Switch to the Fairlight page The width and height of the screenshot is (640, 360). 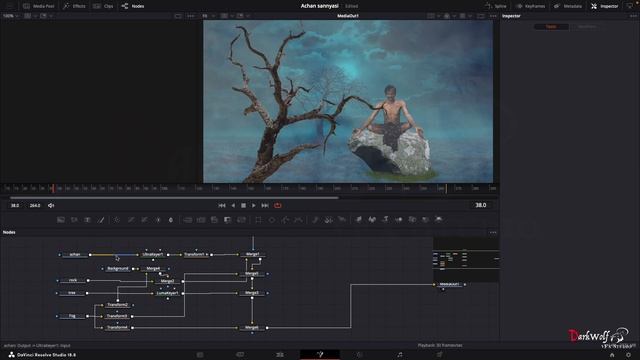pyautogui.click(x=400, y=355)
